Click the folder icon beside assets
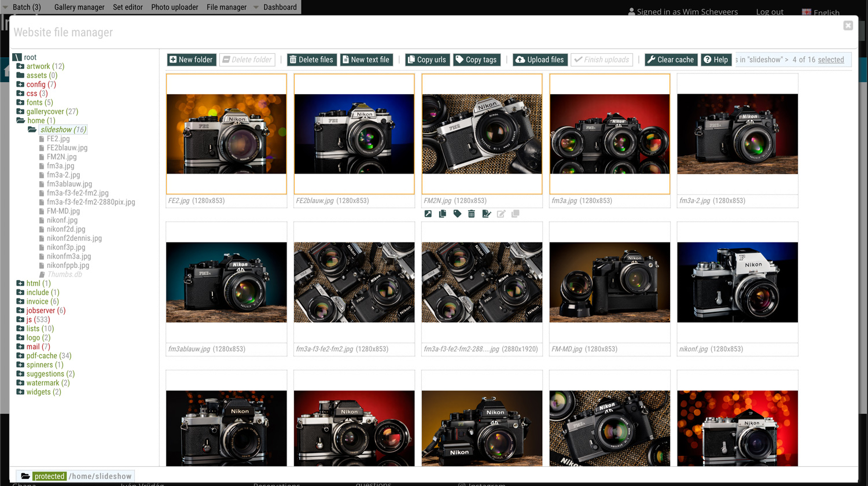The width and height of the screenshot is (868, 486). (20, 75)
